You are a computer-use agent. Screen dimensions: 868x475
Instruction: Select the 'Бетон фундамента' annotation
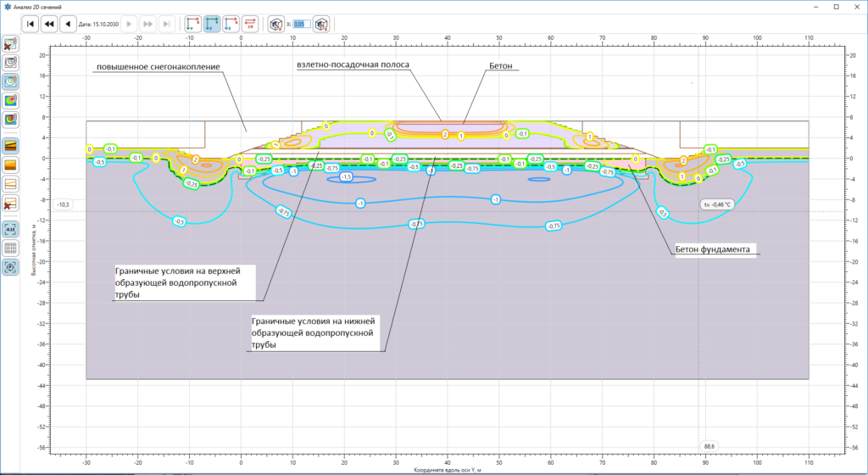712,249
